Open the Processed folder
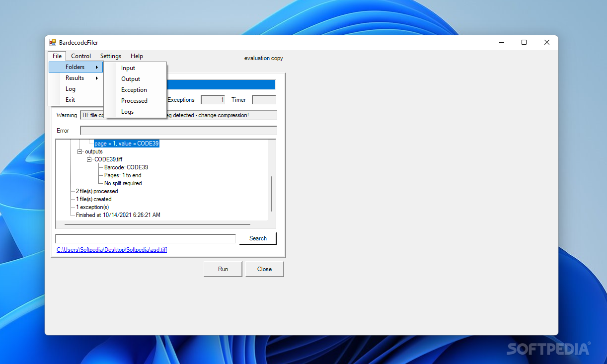Image resolution: width=607 pixels, height=364 pixels. click(135, 101)
